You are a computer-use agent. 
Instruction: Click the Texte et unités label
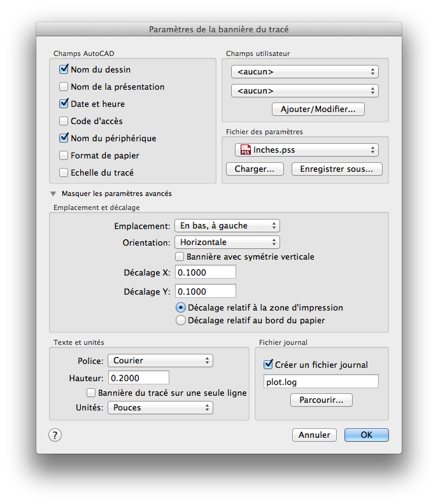pos(79,342)
